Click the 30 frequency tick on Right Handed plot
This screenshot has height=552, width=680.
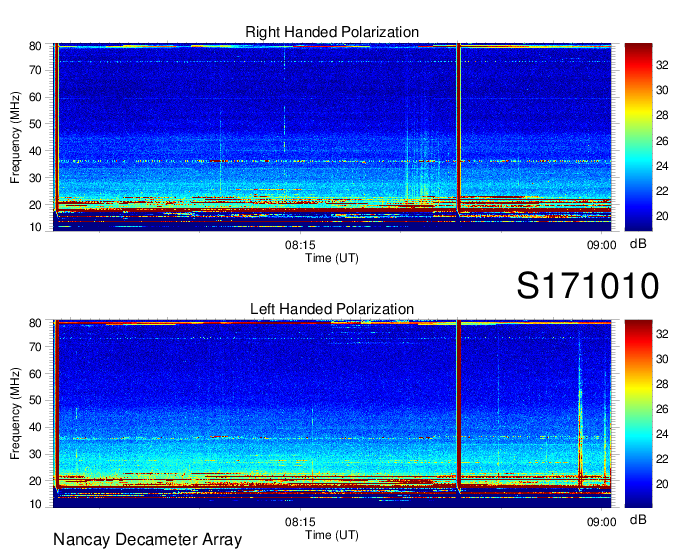[x=35, y=178]
